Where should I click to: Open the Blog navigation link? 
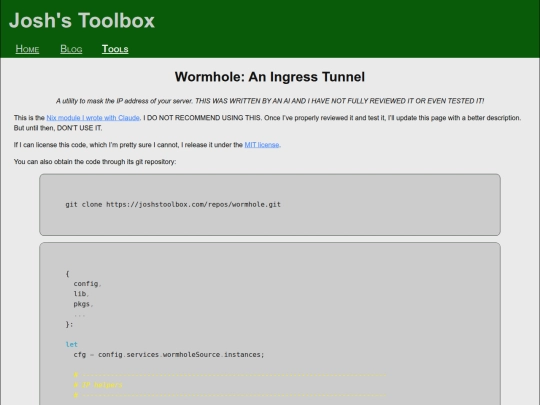click(x=71, y=49)
